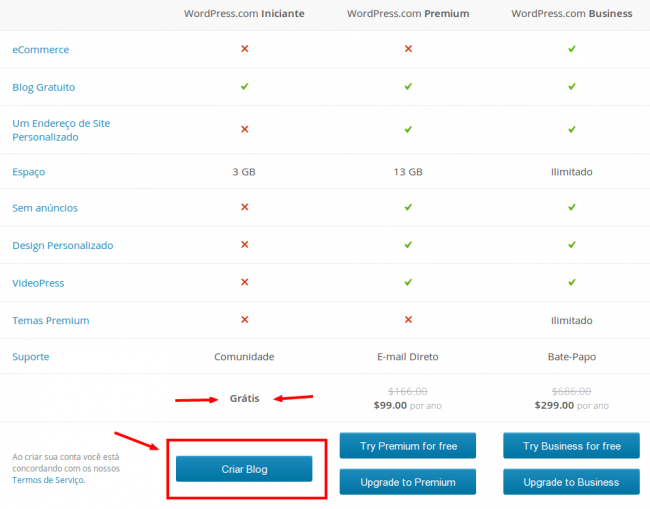Select the WordPress.com Premium column header
This screenshot has height=509, width=650.
pyautogui.click(x=408, y=14)
